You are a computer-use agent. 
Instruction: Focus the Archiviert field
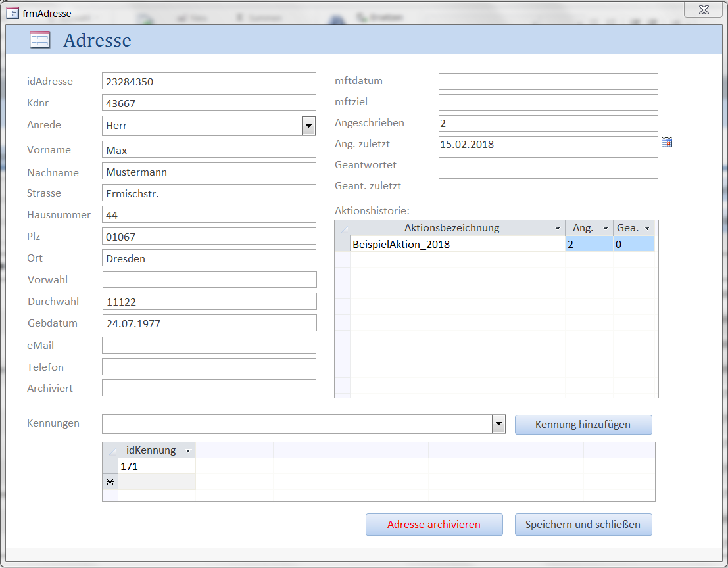pyautogui.click(x=209, y=388)
